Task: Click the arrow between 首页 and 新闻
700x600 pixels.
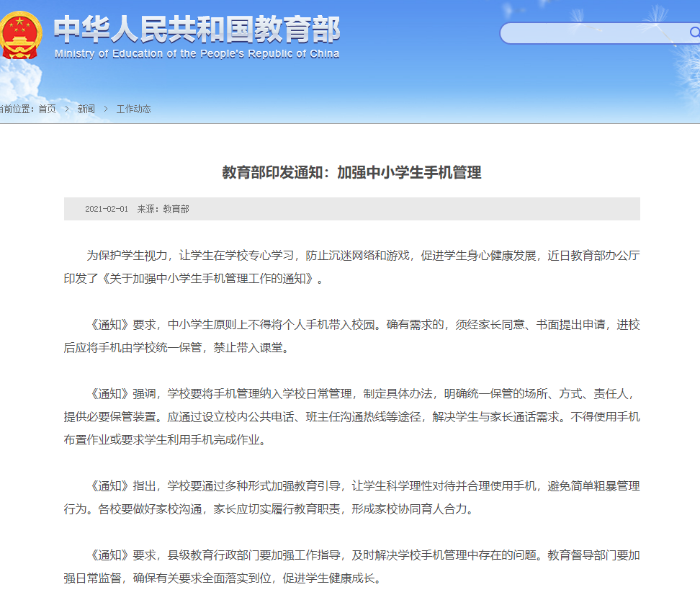Action: click(x=67, y=109)
